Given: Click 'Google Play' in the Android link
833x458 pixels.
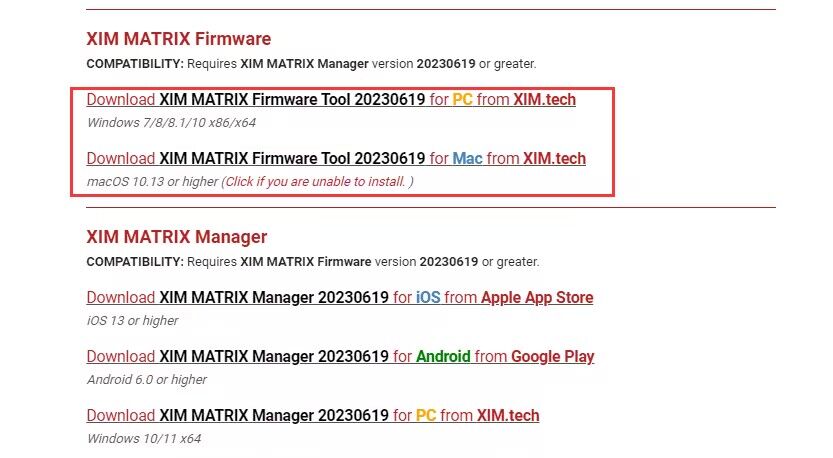Looking at the screenshot, I should [x=552, y=356].
